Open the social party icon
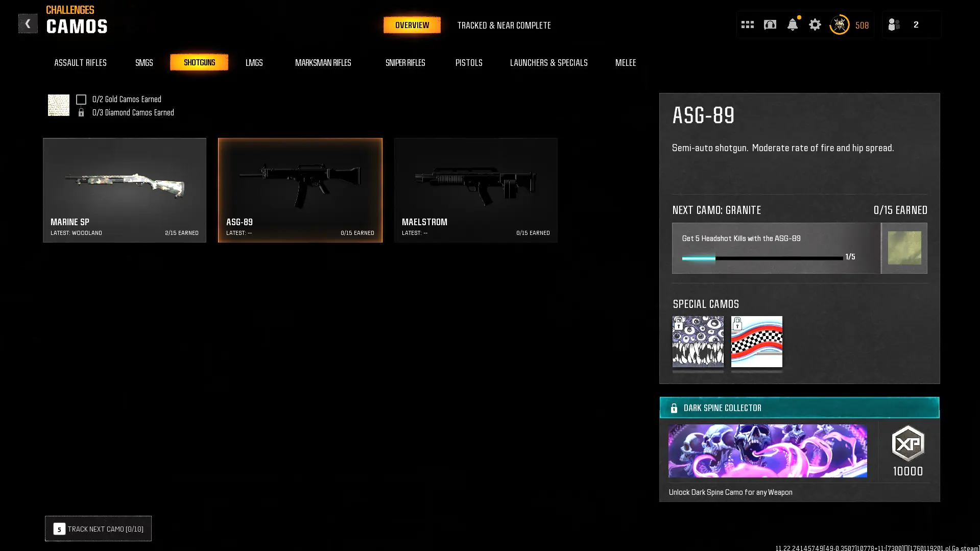Screen dimensions: 980x551 (894, 25)
